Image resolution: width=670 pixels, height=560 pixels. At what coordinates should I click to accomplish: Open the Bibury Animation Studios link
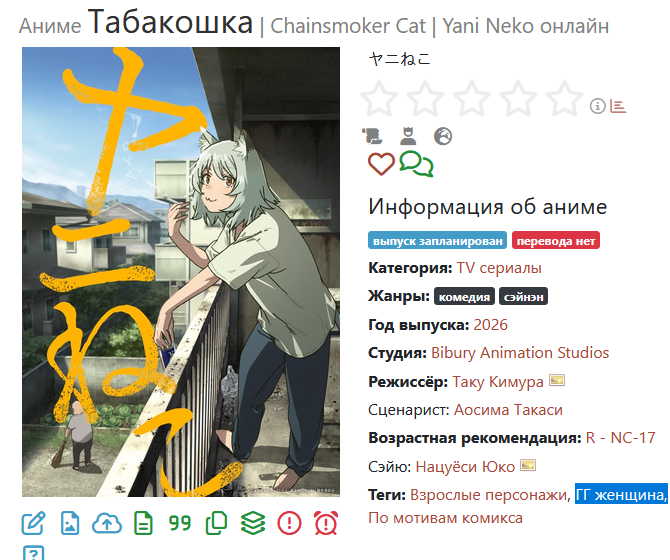pos(520,353)
